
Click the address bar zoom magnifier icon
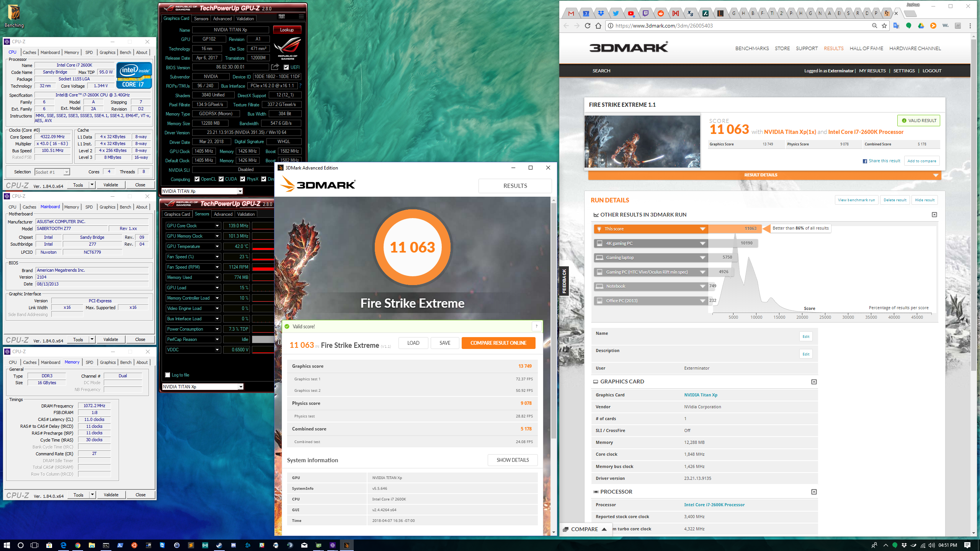click(874, 26)
